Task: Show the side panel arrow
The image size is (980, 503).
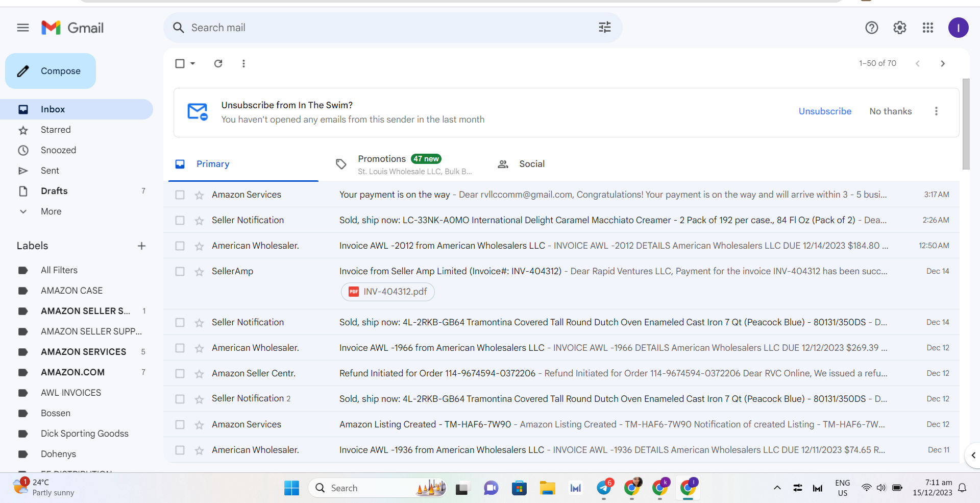Action: 973,456
